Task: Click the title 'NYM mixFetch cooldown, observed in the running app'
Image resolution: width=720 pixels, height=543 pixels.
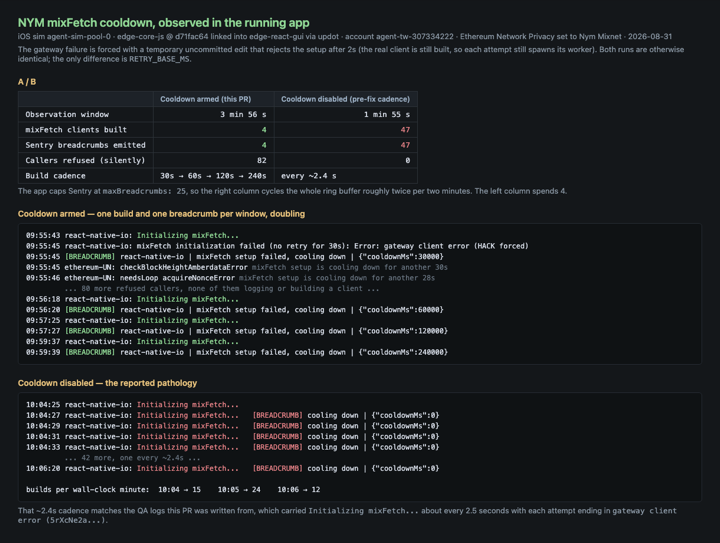Action: pos(163,22)
